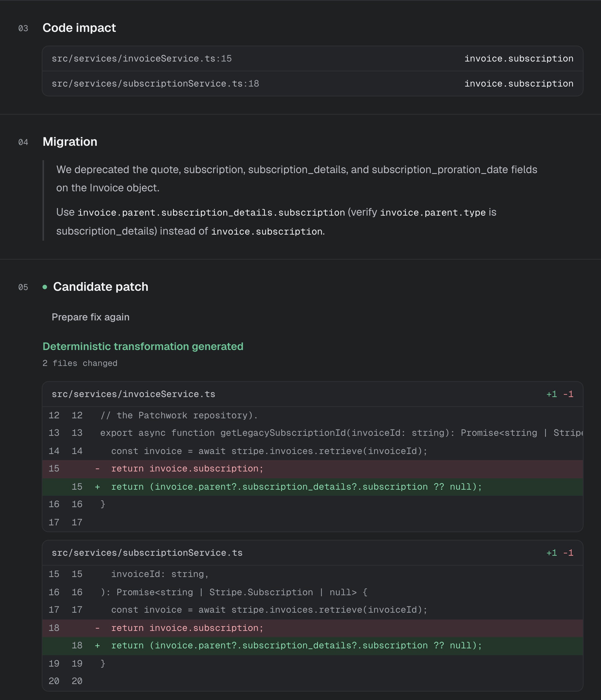This screenshot has height=700, width=601.
Task: Click the -1 count on invoiceService.ts diff
Action: (568, 394)
